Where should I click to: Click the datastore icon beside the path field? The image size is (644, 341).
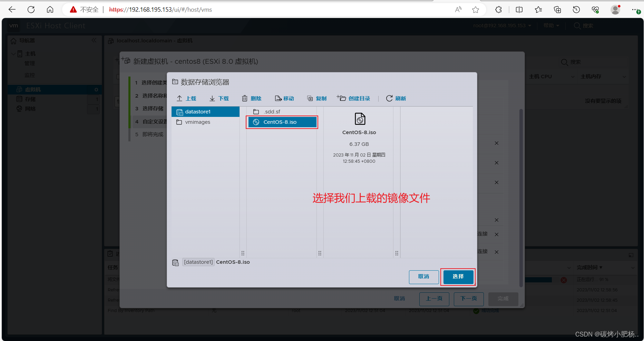pyautogui.click(x=175, y=263)
